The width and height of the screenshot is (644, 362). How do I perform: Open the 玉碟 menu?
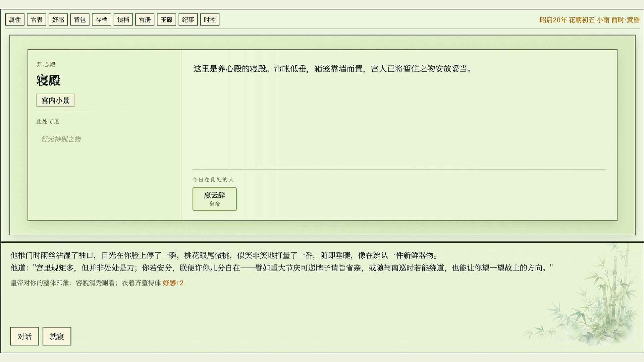(x=166, y=20)
